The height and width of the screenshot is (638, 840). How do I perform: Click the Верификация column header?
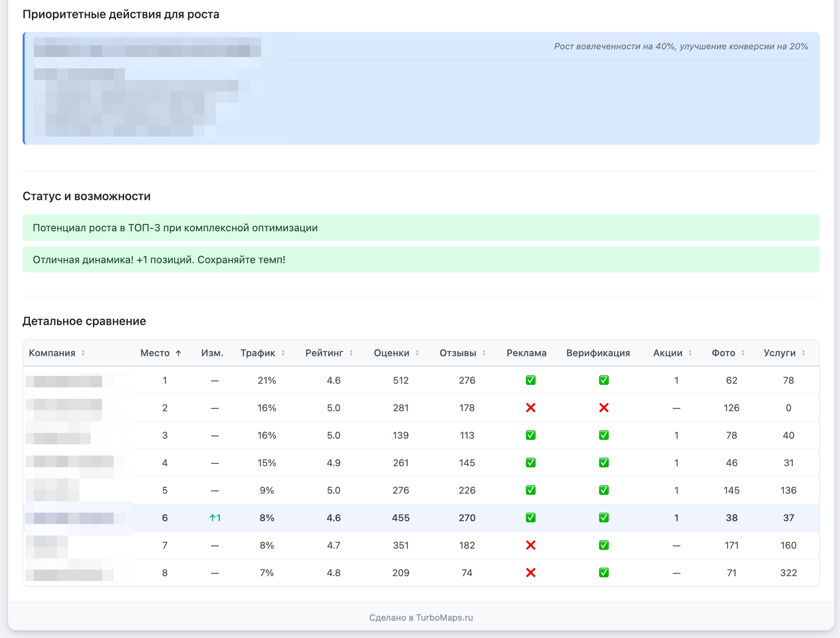pyautogui.click(x=598, y=353)
